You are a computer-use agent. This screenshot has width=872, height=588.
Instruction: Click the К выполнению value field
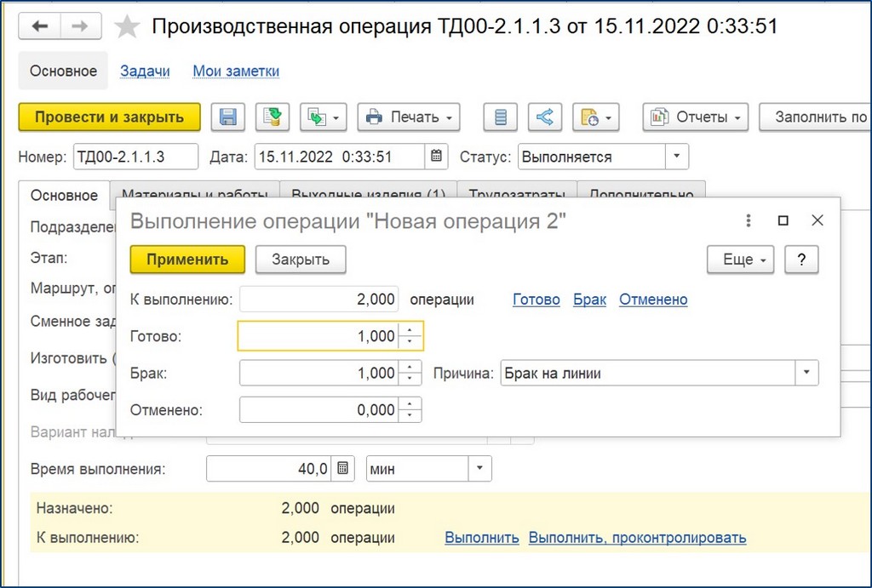pos(319,300)
